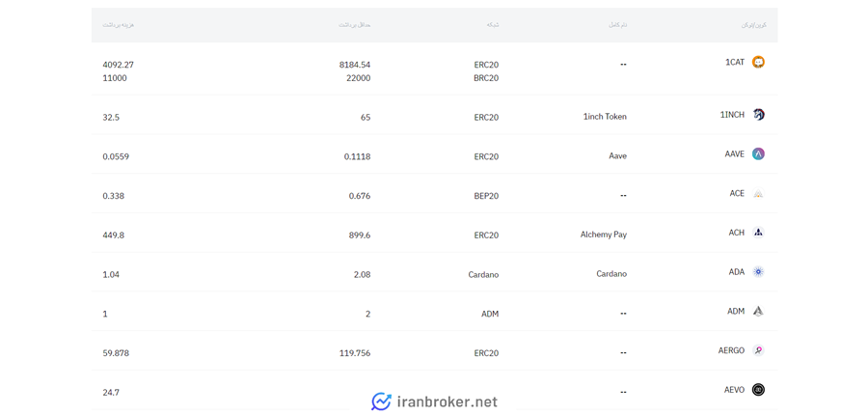This screenshot has width=868, height=415.
Task: Click the AERGO token icon
Action: coord(758,350)
